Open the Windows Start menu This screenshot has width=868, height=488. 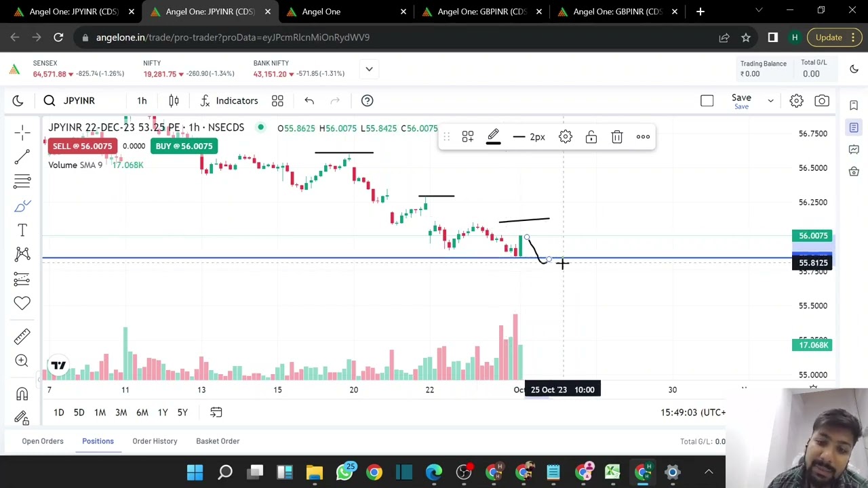point(195,472)
